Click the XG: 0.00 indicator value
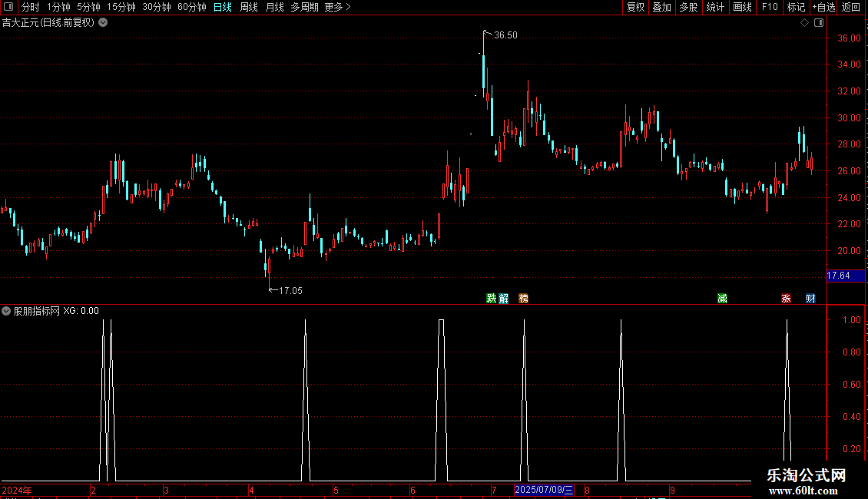The image size is (868, 499). [81, 311]
